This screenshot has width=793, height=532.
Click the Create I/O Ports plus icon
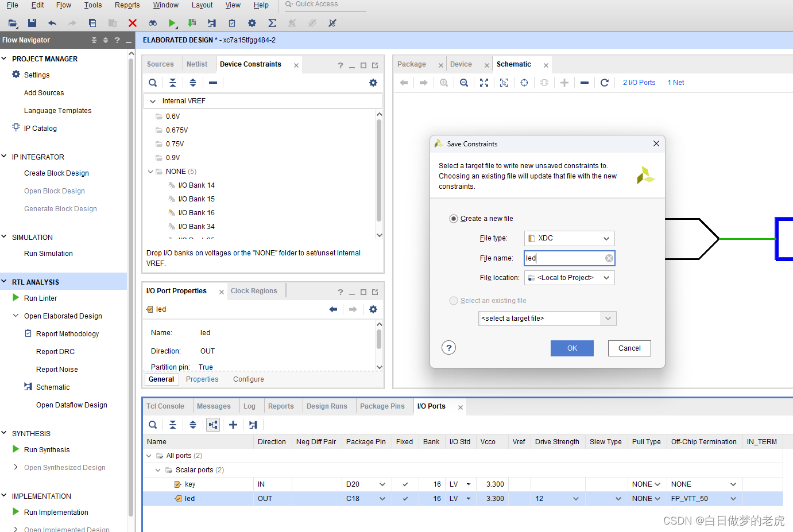[x=233, y=425]
